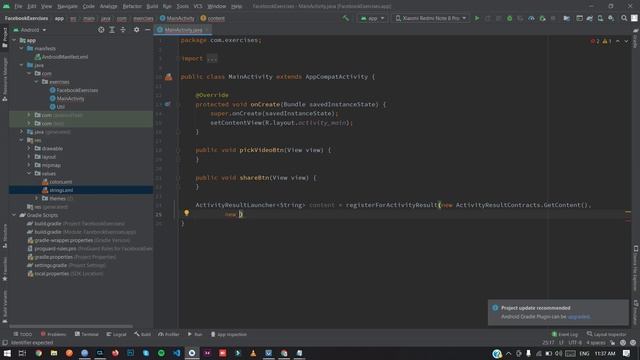Open the Terminal tool window tab
The image size is (640, 360).
tap(87, 334)
